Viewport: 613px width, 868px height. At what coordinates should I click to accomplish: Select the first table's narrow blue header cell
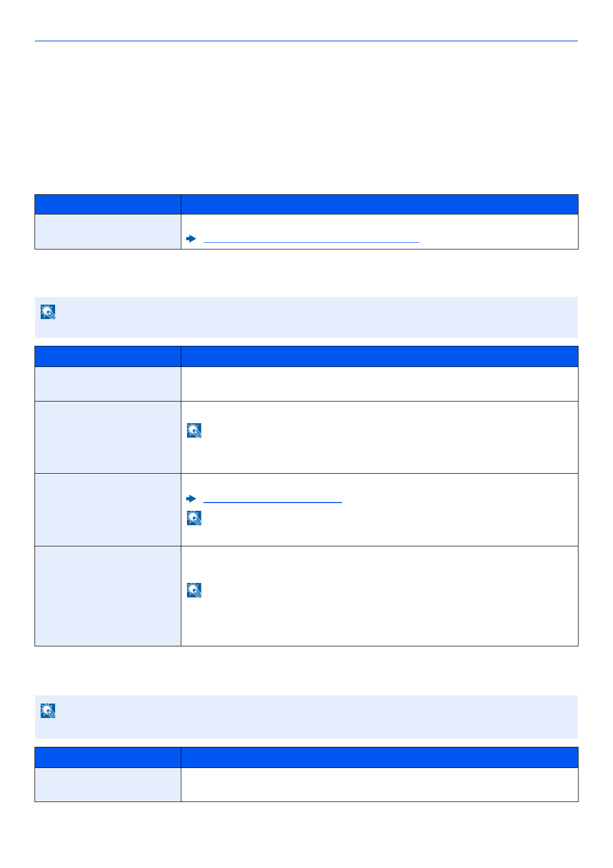[108, 204]
